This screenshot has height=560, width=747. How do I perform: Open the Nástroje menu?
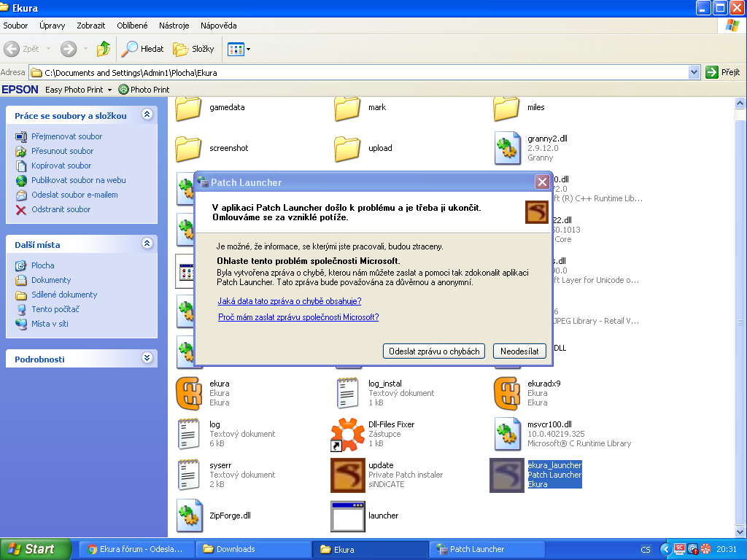click(174, 25)
